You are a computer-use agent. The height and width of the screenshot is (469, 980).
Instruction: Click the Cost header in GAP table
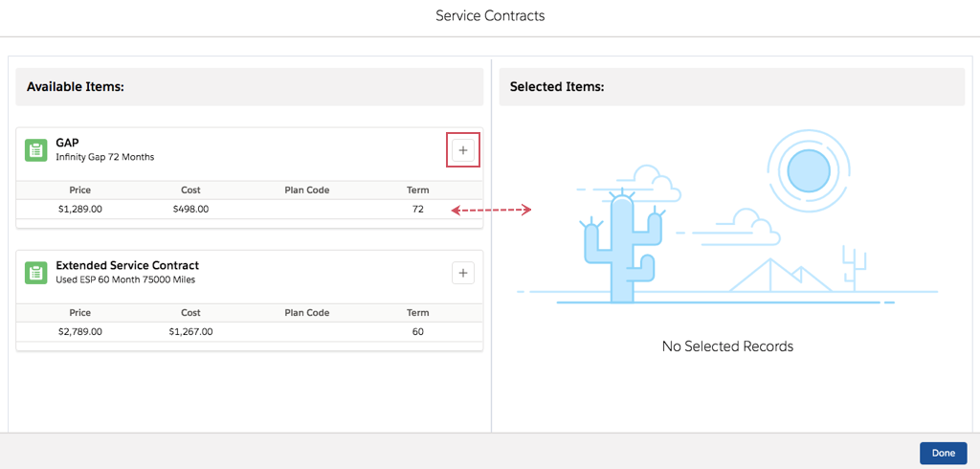(190, 190)
